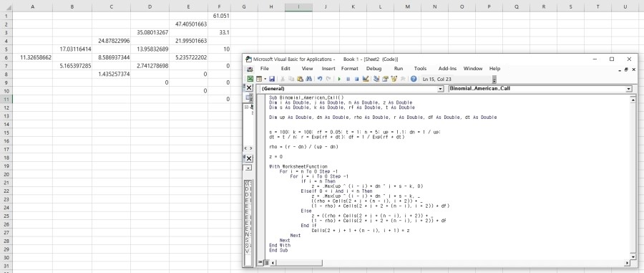Toggle Design Mode icon

coord(366,79)
